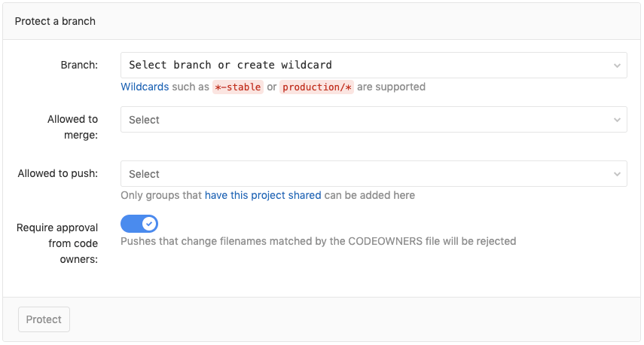Click the 'Protect a branch' panel header
The image size is (644, 345).
tap(55, 21)
